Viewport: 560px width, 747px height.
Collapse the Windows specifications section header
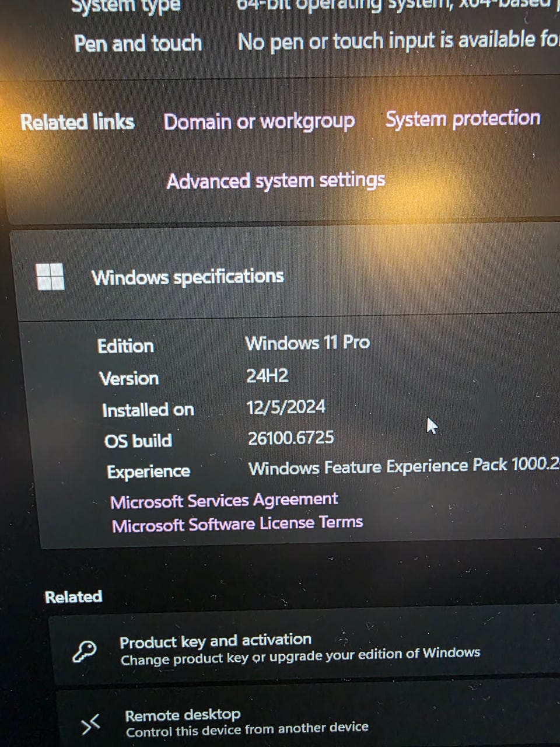point(286,276)
